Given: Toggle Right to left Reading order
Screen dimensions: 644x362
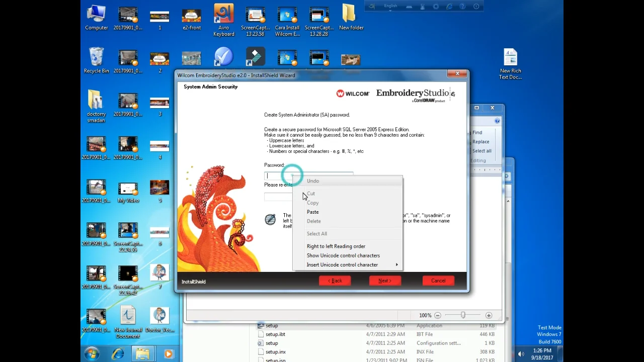Looking at the screenshot, I should click(x=348, y=246).
